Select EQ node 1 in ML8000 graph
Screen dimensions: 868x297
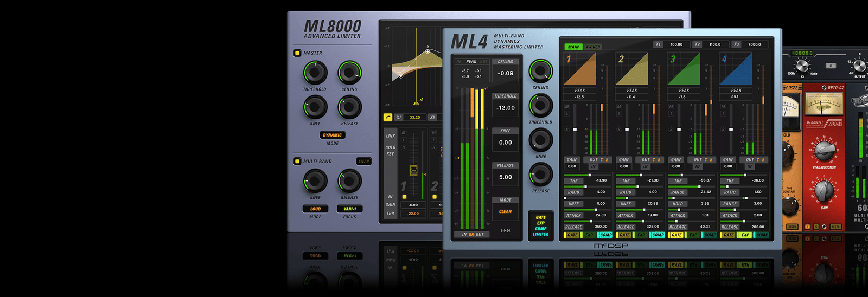coord(401,76)
